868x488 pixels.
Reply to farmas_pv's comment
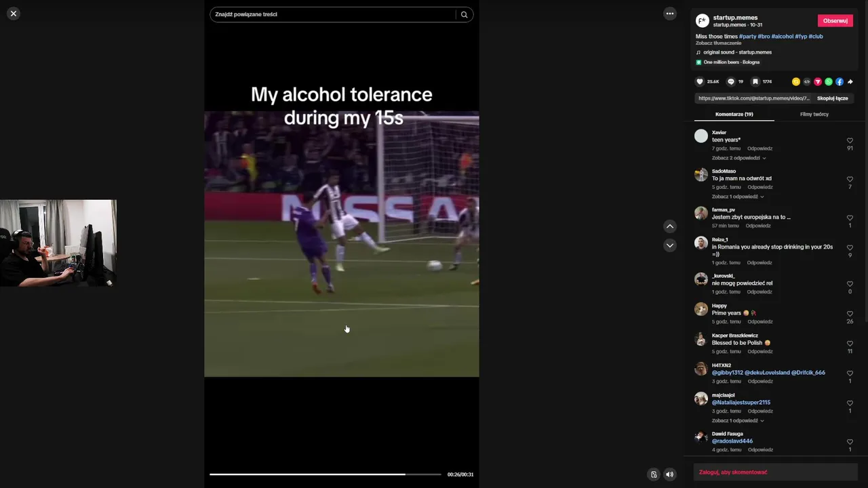[758, 226]
